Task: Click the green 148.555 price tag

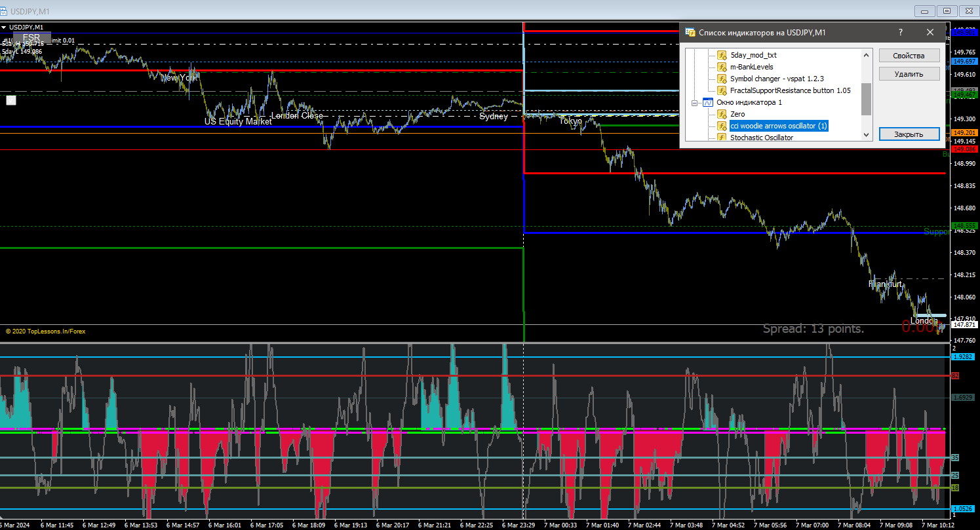Action: tap(964, 225)
